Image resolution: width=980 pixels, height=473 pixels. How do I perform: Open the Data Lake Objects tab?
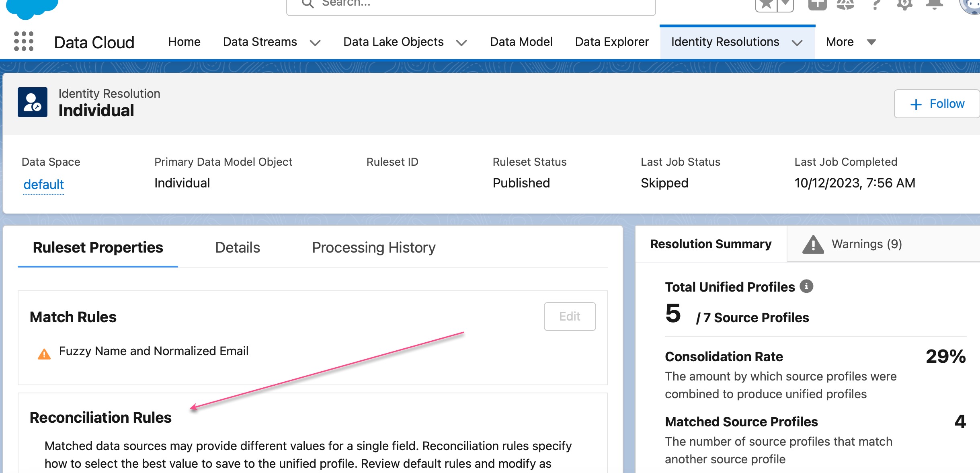[x=393, y=42]
